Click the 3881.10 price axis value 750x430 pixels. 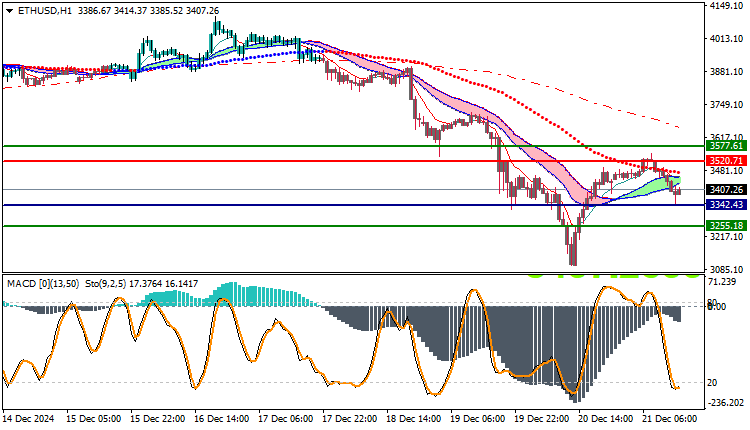coord(726,72)
